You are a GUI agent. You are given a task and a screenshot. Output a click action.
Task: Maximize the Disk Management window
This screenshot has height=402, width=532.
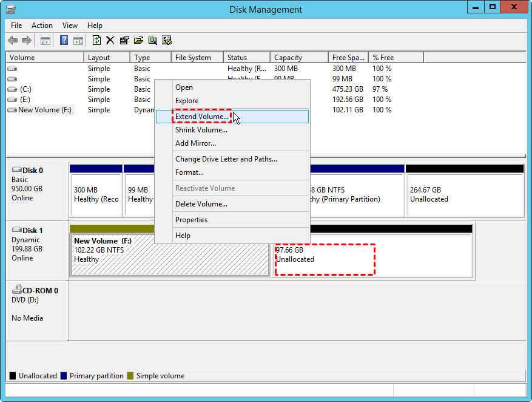click(x=493, y=7)
